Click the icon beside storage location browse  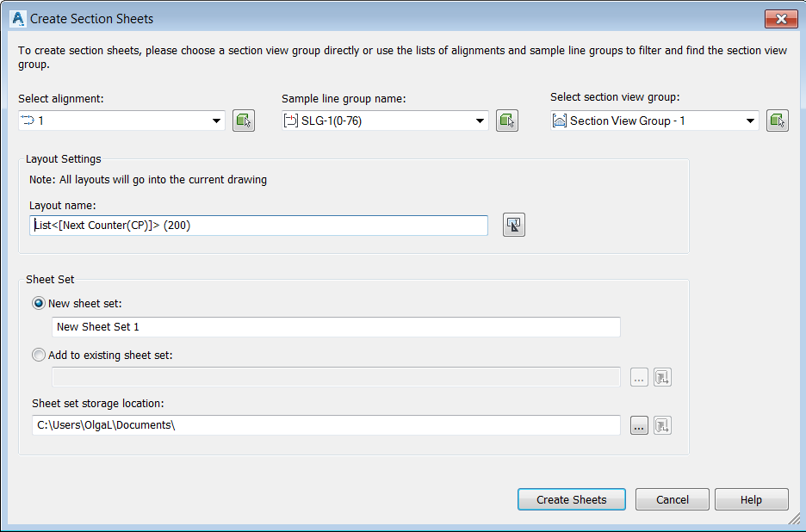point(662,425)
